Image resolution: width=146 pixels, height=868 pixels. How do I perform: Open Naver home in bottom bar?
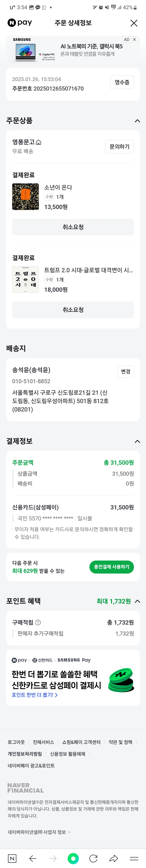point(12,858)
